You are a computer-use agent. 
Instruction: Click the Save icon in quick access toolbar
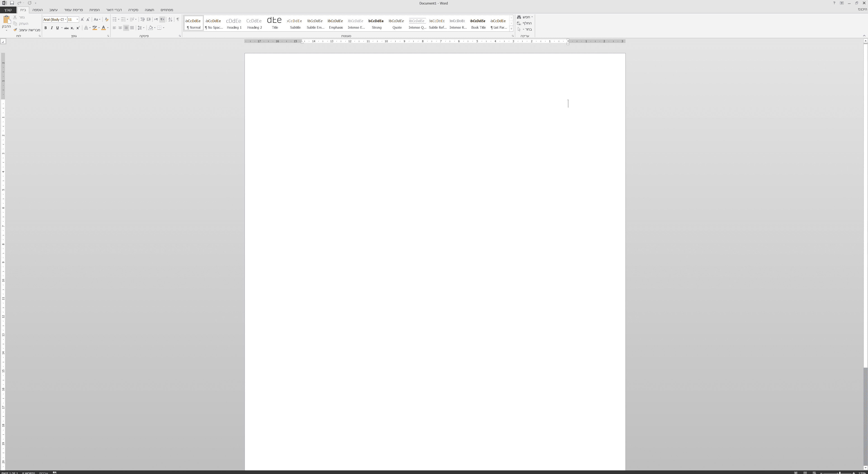(12, 3)
